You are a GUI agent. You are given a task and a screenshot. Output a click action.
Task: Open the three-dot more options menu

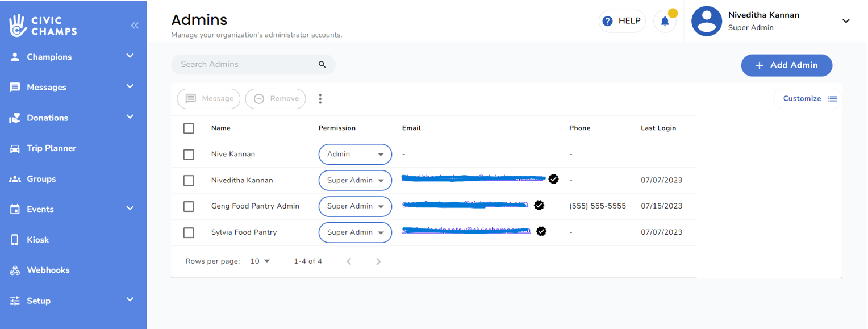(x=320, y=99)
